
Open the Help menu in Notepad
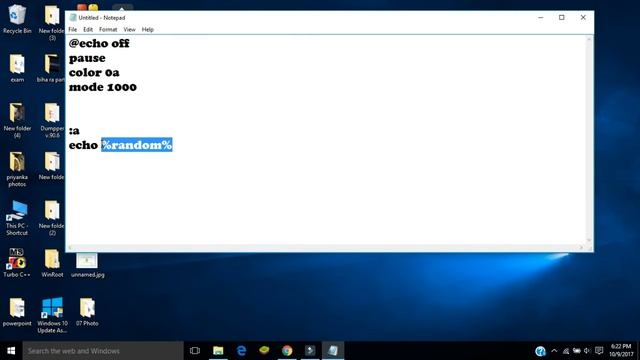[x=147, y=29]
